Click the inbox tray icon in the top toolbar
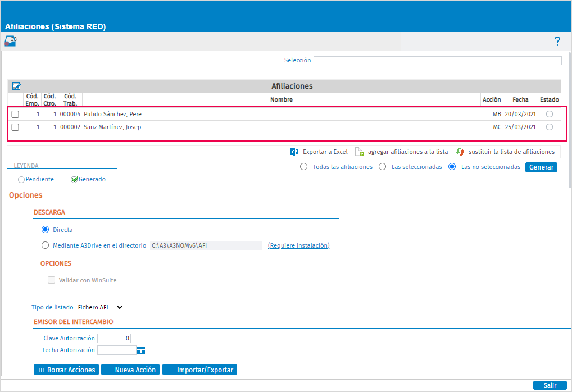 [x=10, y=41]
